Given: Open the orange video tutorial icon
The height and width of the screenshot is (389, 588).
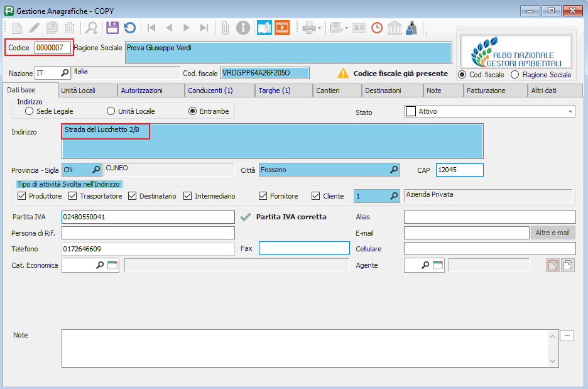Looking at the screenshot, I should point(282,28).
